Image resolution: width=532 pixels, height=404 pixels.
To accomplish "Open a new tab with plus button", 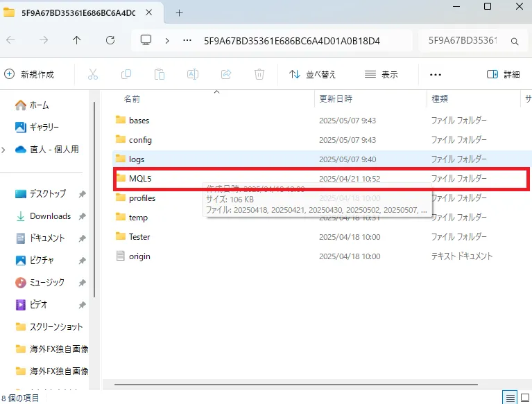I will coord(180,13).
